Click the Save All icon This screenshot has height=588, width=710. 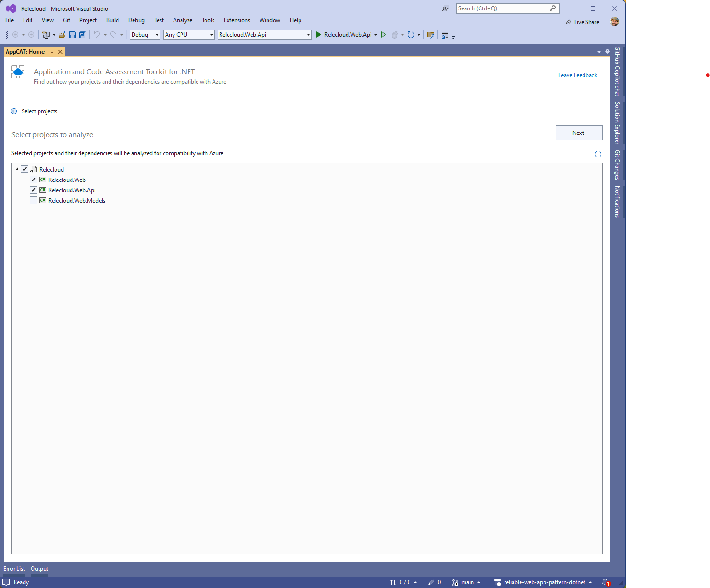(83, 34)
